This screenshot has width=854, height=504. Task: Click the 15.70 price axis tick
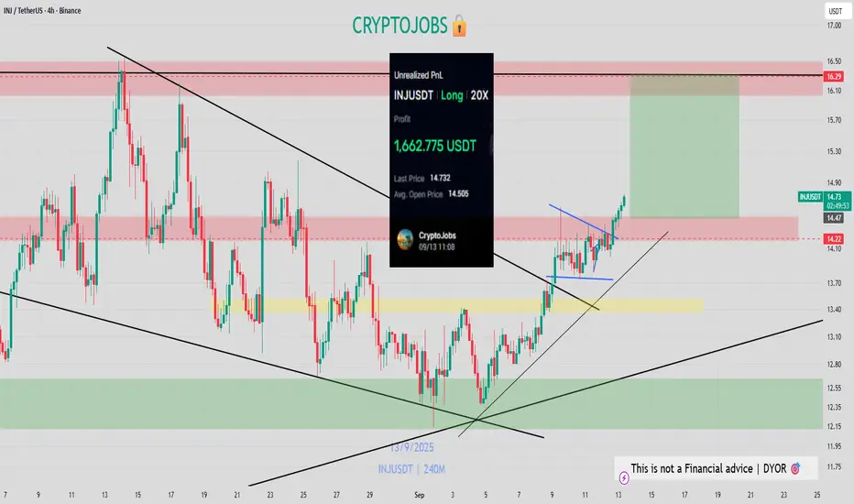pos(834,120)
